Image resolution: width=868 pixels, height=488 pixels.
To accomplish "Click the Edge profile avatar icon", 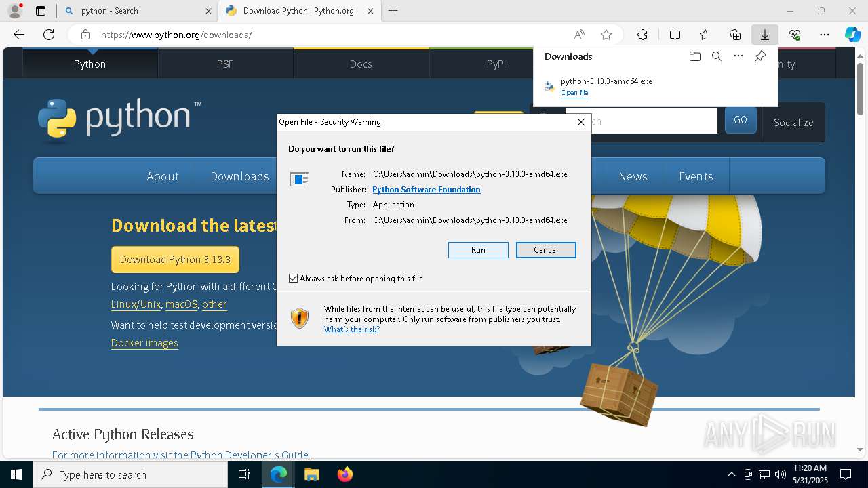I will click(x=15, y=11).
